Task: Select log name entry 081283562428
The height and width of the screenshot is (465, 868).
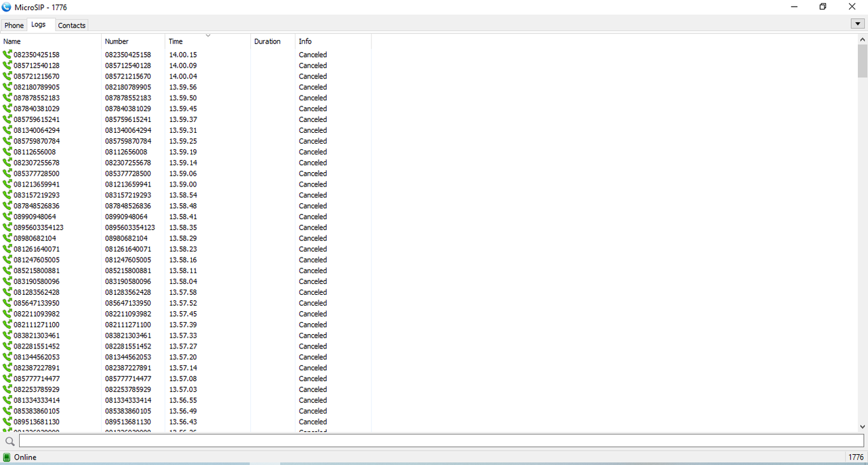Action: coord(37,293)
